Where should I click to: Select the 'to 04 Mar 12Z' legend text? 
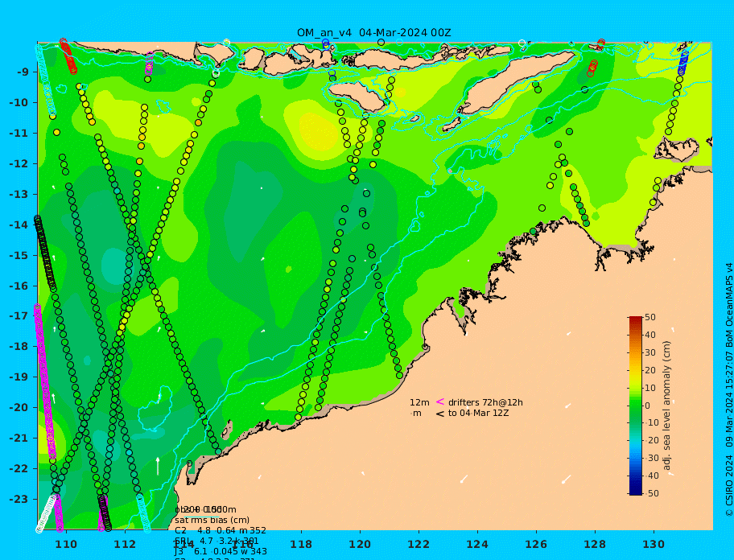[478, 413]
